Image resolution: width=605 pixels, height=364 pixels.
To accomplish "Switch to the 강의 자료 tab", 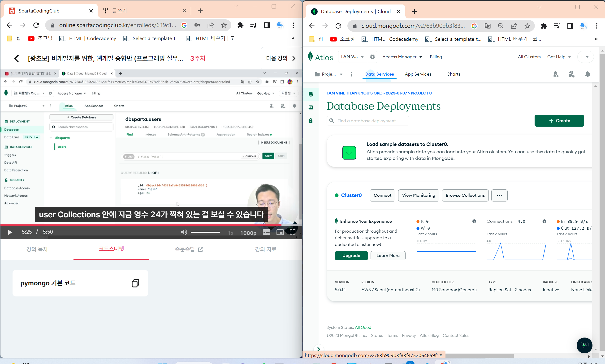I will pyautogui.click(x=266, y=249).
